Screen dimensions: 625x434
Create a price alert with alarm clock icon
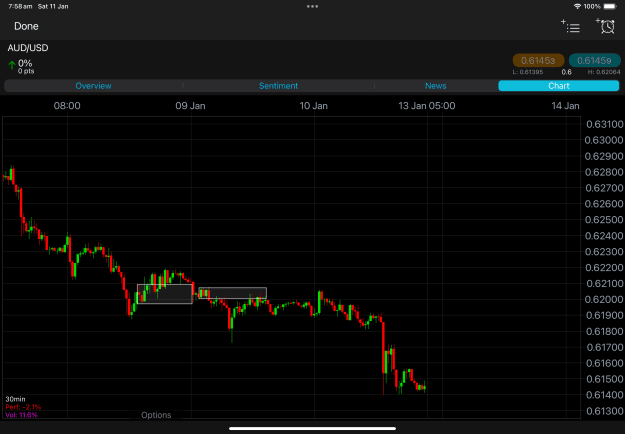point(605,26)
